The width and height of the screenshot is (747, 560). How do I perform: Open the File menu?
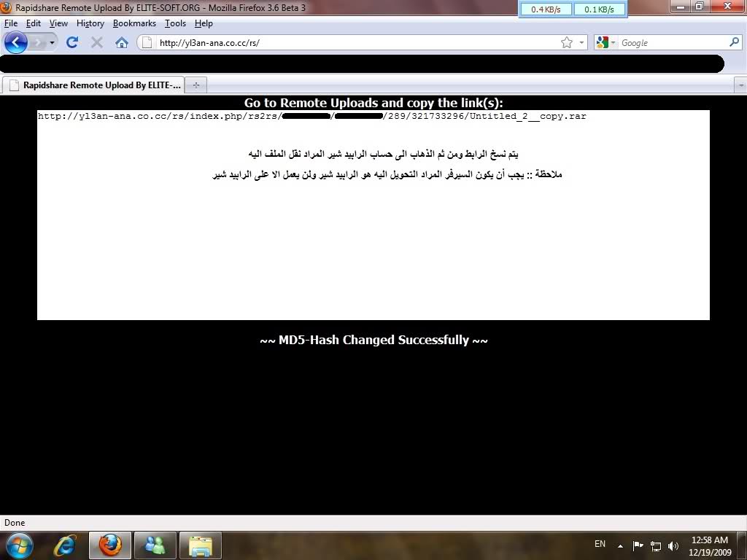click(x=10, y=23)
